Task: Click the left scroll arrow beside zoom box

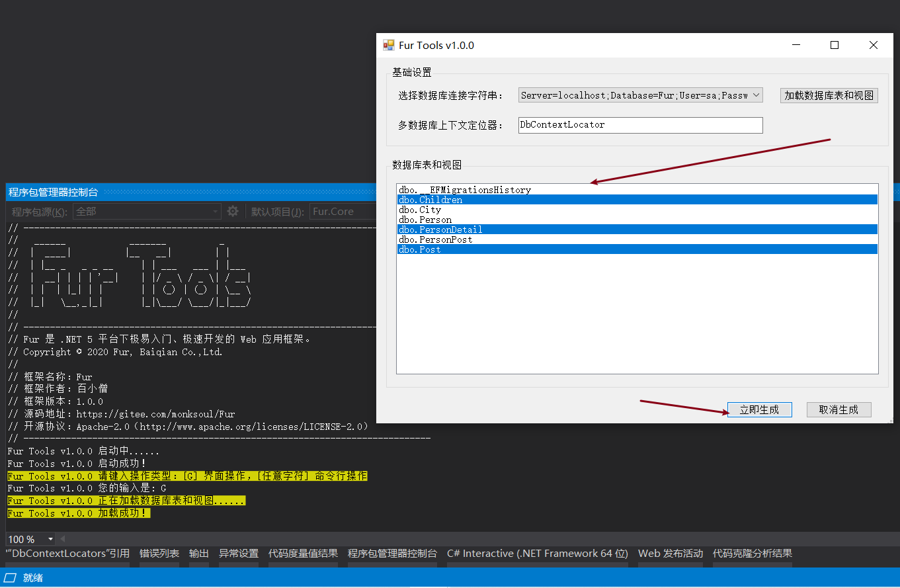Action: coord(63,539)
